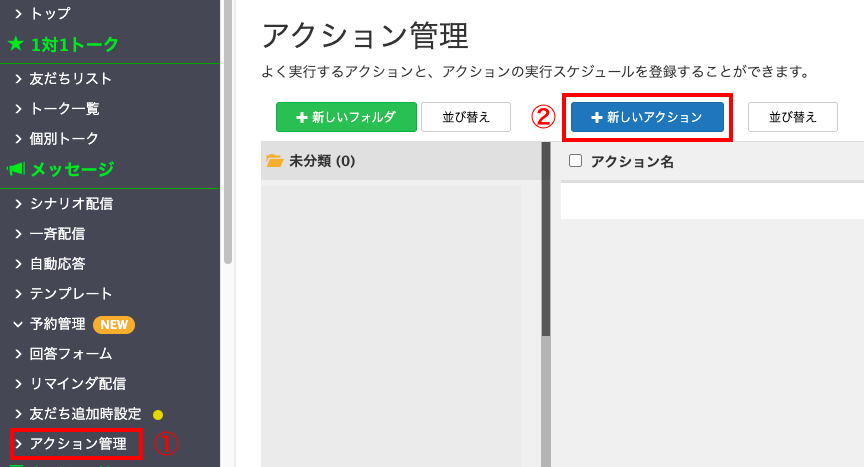Click the open folder icon for 未分類
This screenshot has height=467, width=864.
point(274,161)
